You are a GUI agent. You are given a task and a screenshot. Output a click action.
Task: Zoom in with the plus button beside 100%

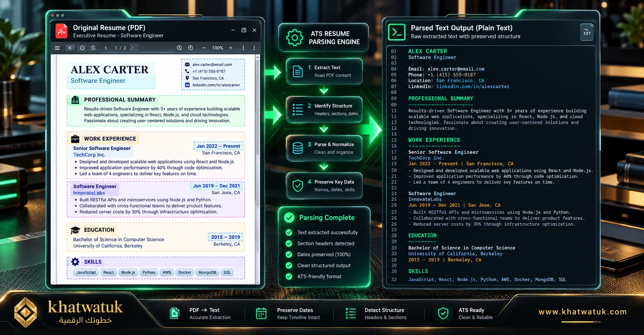click(x=231, y=48)
